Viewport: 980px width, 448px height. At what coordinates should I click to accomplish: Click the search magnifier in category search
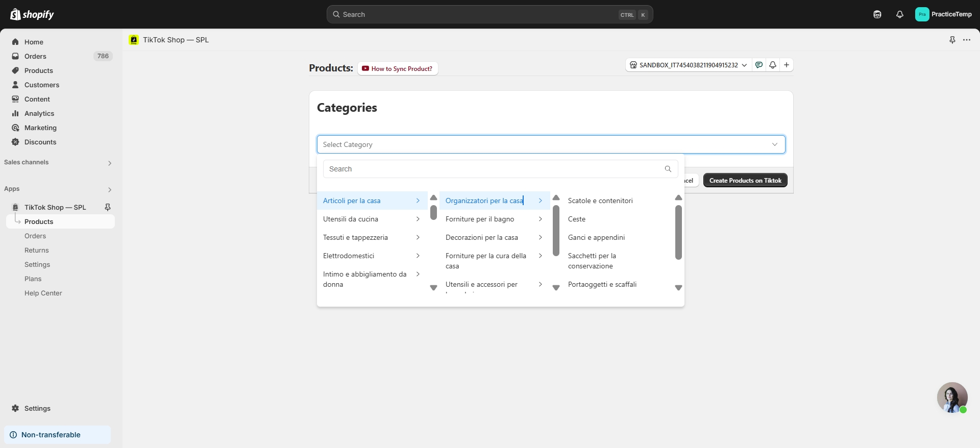[668, 169]
